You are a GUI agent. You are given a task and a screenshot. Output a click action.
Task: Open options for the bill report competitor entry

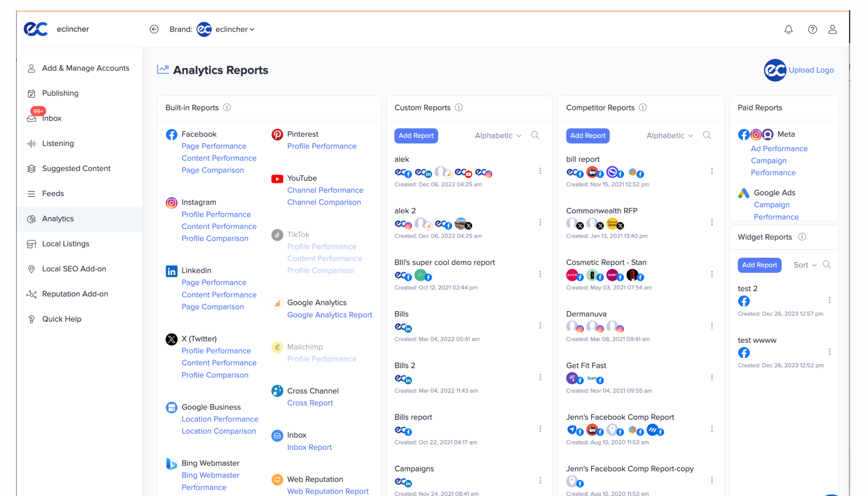point(712,171)
